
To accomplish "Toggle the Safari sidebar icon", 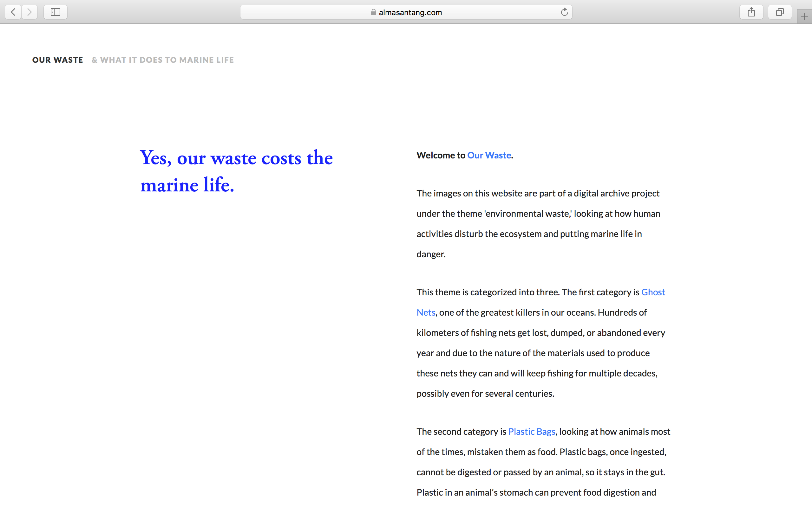I will 56,12.
